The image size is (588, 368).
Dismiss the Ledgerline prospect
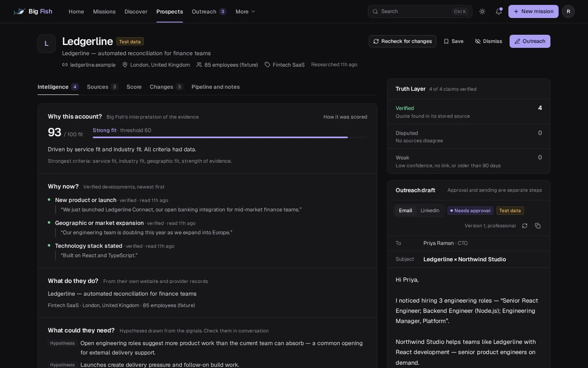coord(489,41)
